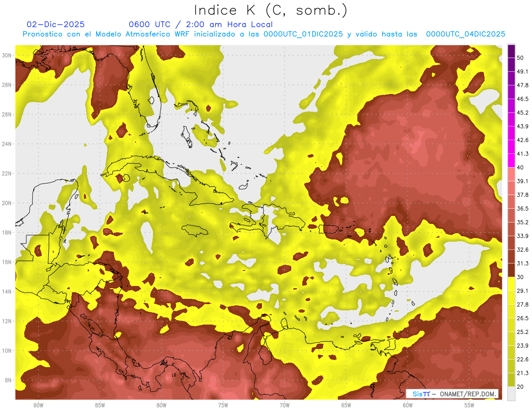Image resolution: width=532 pixels, height=411 pixels.
Task: Click the 85W longitude label
Action: coord(100,405)
